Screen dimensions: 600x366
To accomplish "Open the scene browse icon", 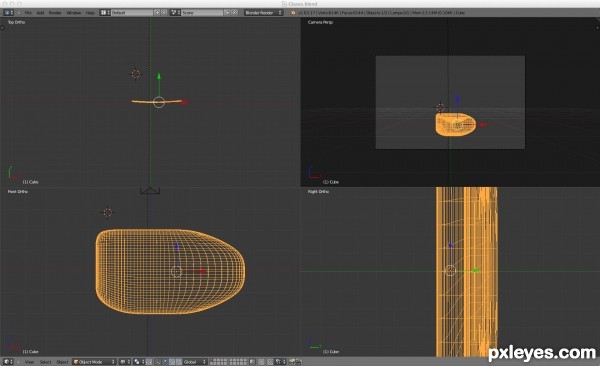I will pyautogui.click(x=175, y=13).
